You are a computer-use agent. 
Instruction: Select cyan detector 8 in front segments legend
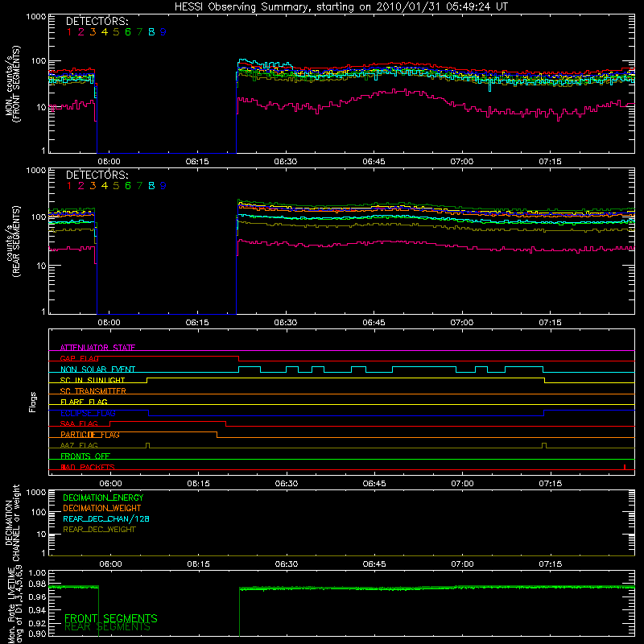[151, 32]
